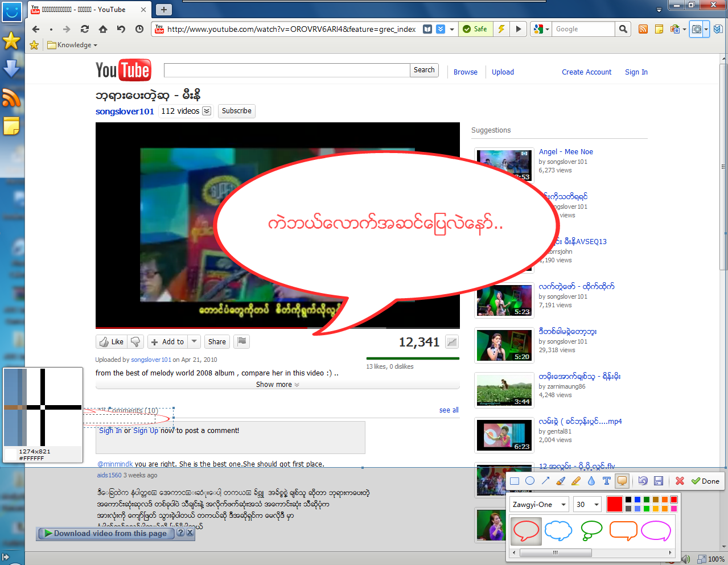Click the YouTube search text box

pyautogui.click(x=287, y=70)
